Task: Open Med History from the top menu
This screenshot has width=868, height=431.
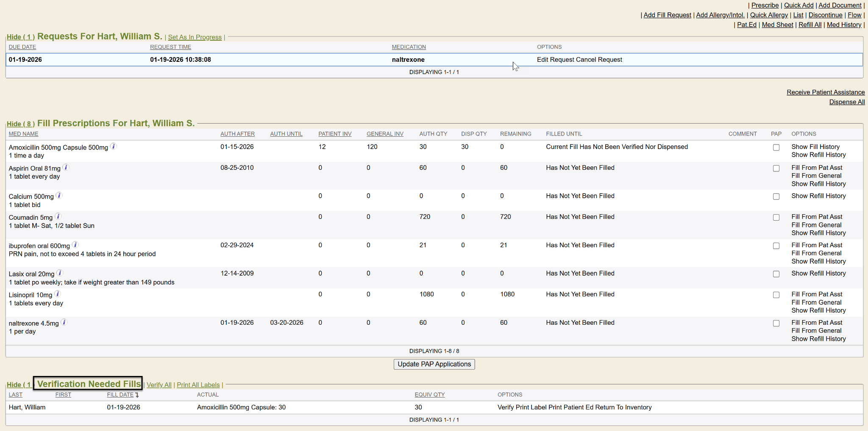Action: point(844,25)
